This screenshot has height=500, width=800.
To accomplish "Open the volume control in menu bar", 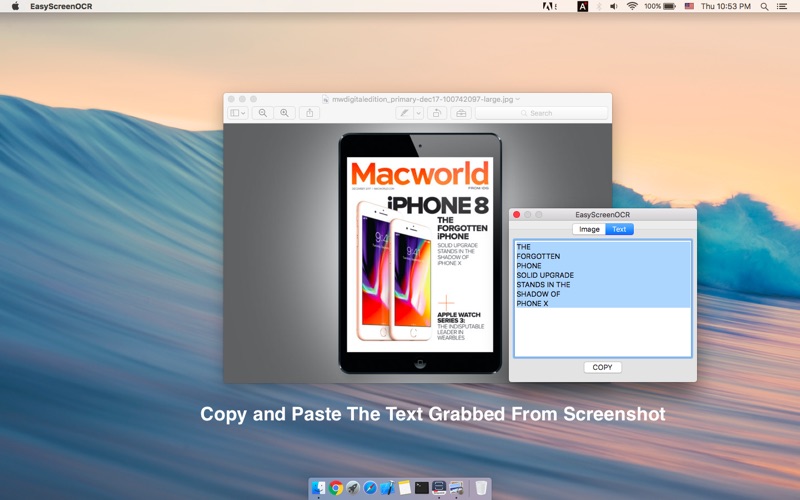I will [614, 6].
